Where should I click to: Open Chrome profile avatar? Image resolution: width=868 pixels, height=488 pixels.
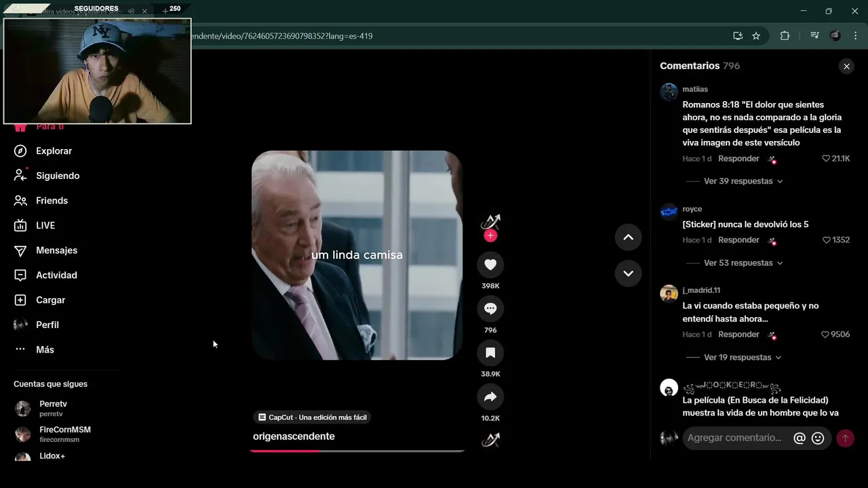point(835,36)
